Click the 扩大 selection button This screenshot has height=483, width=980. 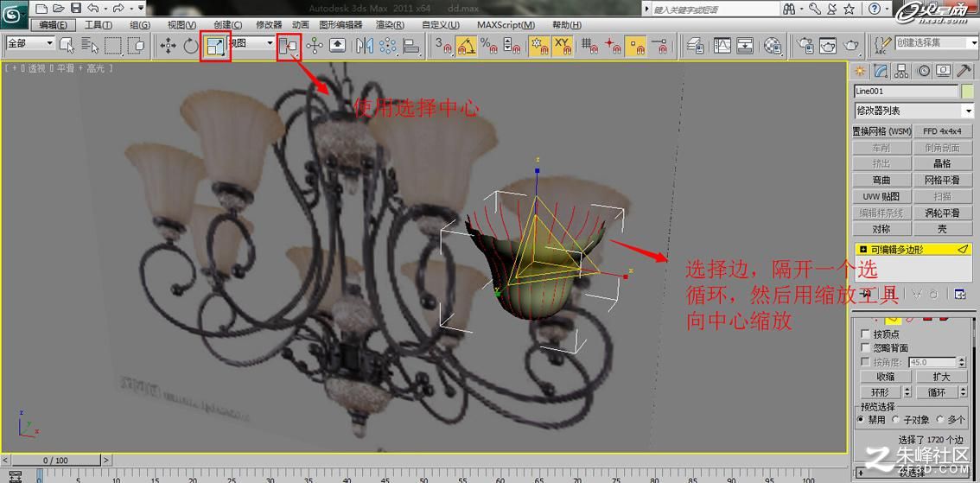click(x=942, y=377)
